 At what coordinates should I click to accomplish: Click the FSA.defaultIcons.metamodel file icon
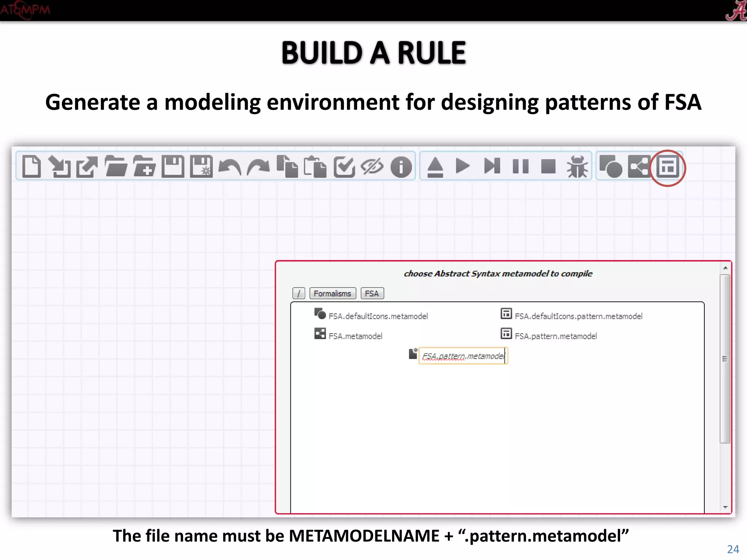[320, 314]
